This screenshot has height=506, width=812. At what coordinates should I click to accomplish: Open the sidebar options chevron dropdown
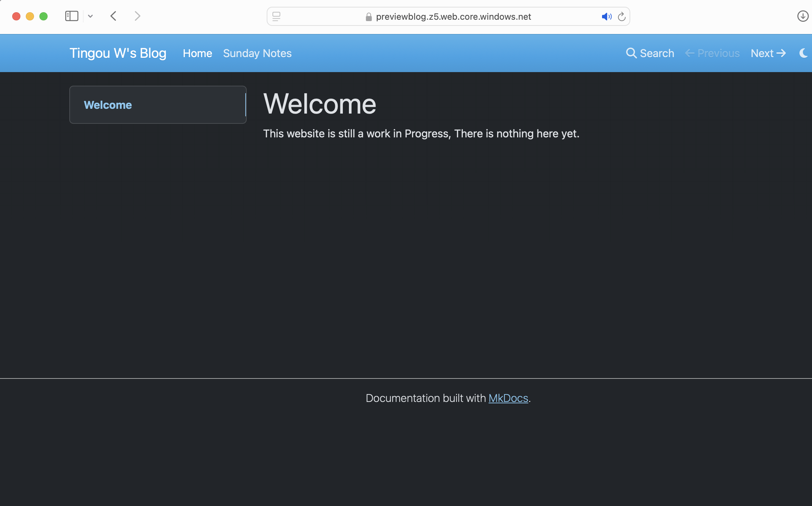90,16
